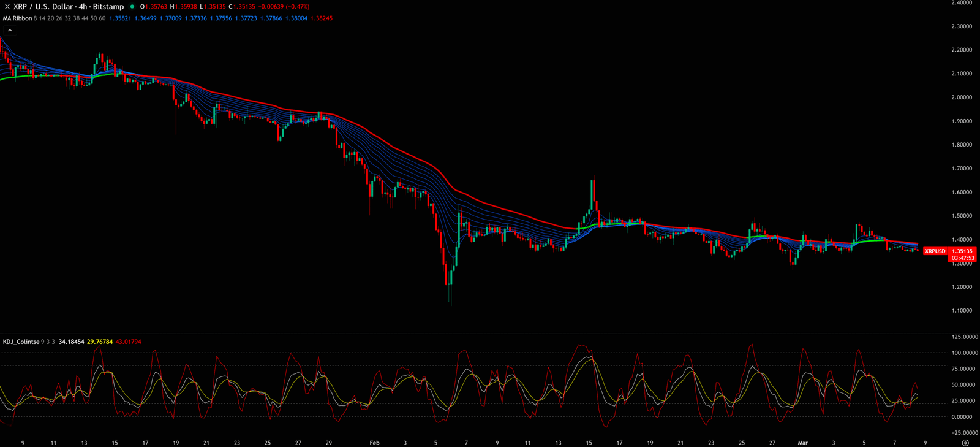
Task: Select the KDJ_Colintse indicator label
Action: (21, 342)
